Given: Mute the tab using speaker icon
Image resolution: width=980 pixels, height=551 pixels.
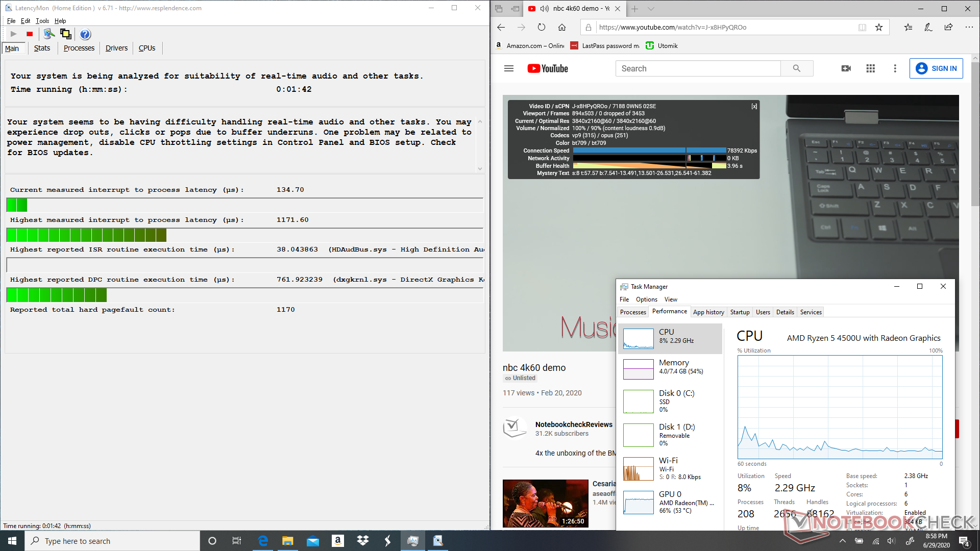Looking at the screenshot, I should click(x=544, y=9).
